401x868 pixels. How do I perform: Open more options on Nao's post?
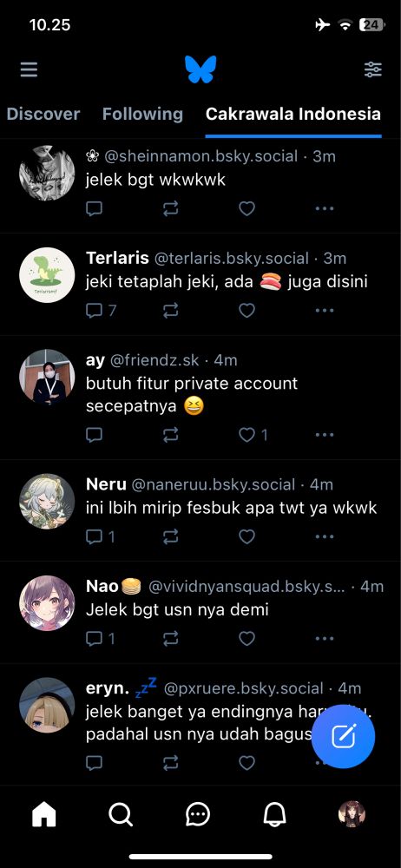click(x=325, y=639)
